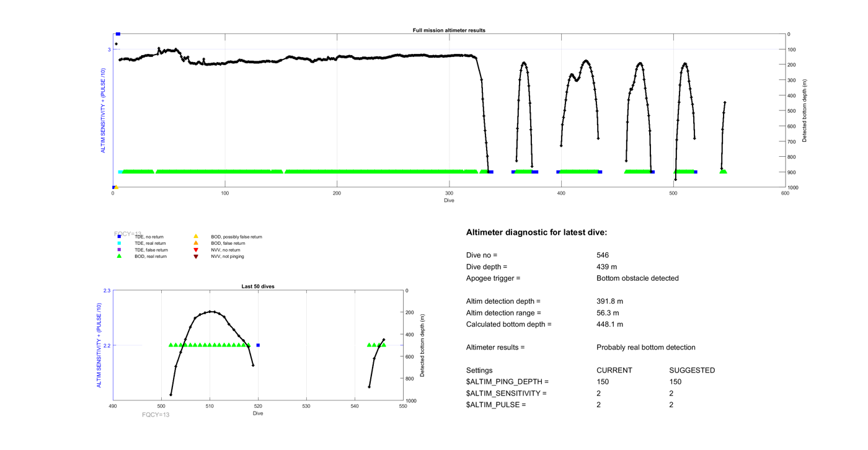Click the 'Dive depth =' label
The image size is (868, 450).
[x=487, y=267]
